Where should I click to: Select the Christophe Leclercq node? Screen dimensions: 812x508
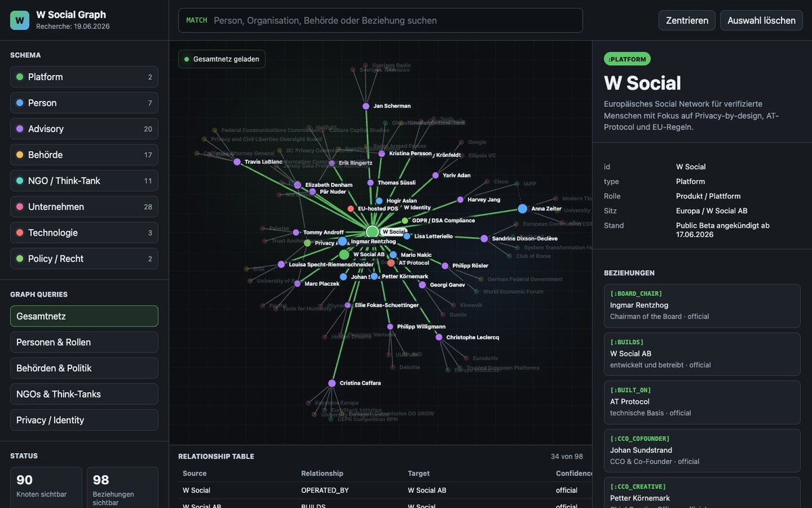439,337
